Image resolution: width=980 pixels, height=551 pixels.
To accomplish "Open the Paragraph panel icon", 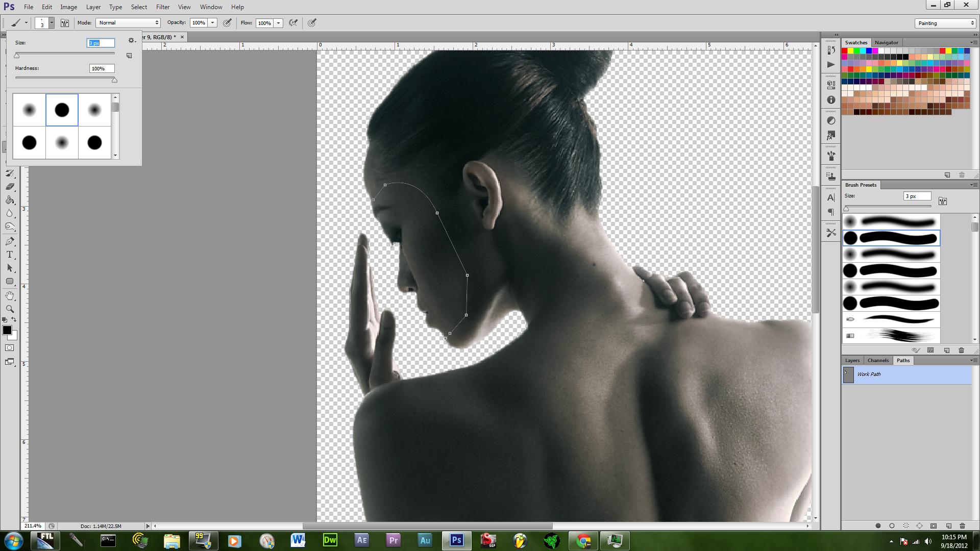I will point(831,212).
